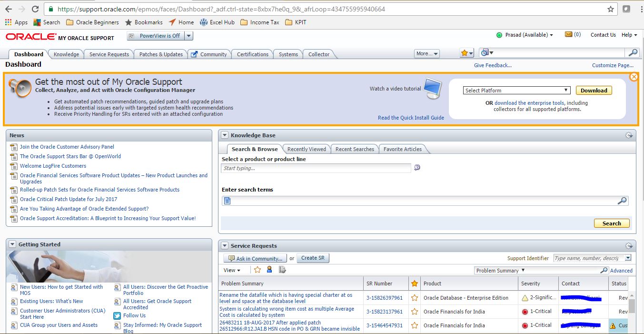644x334 pixels.
Task: Click the export document icon in SR toolbar
Action: (x=282, y=270)
